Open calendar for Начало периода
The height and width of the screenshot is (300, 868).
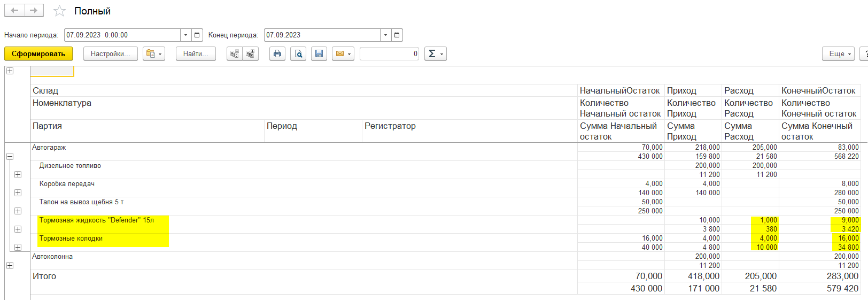(197, 35)
